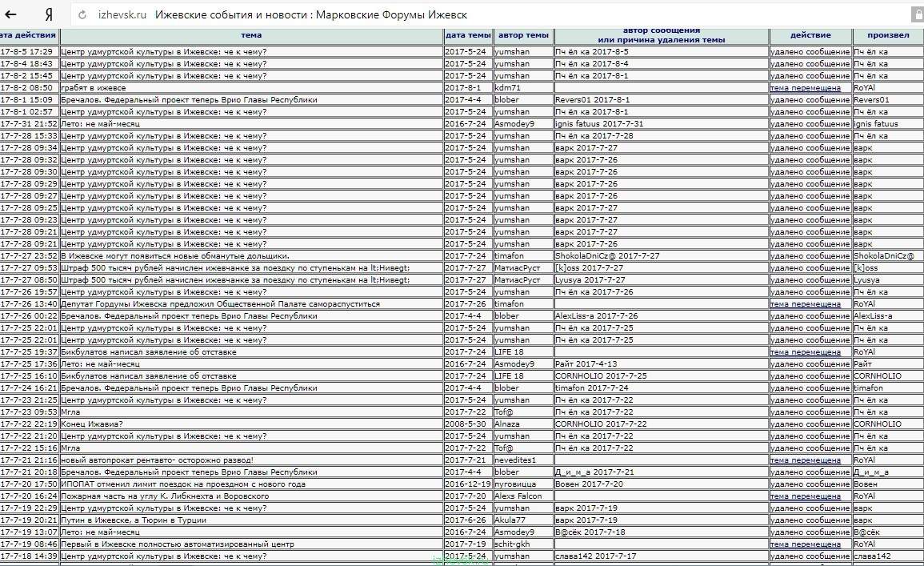Viewport: 924px width, 566px height.
Task: Click topic 'Пожарная часть на углу К. Либкнехта и Воровского'
Action: [x=165, y=496]
